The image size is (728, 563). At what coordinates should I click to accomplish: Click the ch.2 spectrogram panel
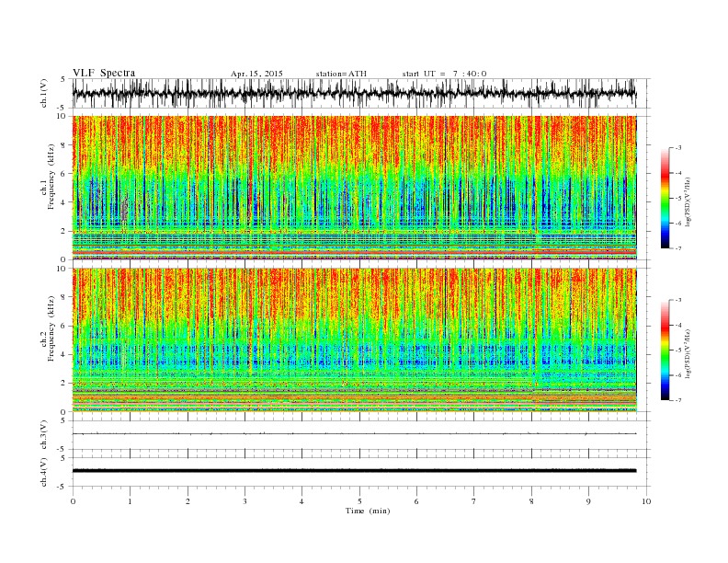(354, 339)
